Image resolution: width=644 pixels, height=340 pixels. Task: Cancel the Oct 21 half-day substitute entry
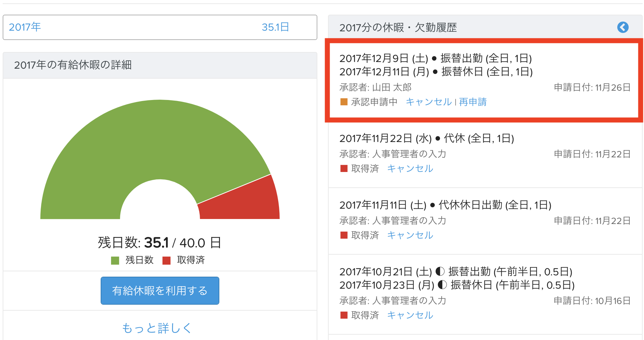point(410,315)
